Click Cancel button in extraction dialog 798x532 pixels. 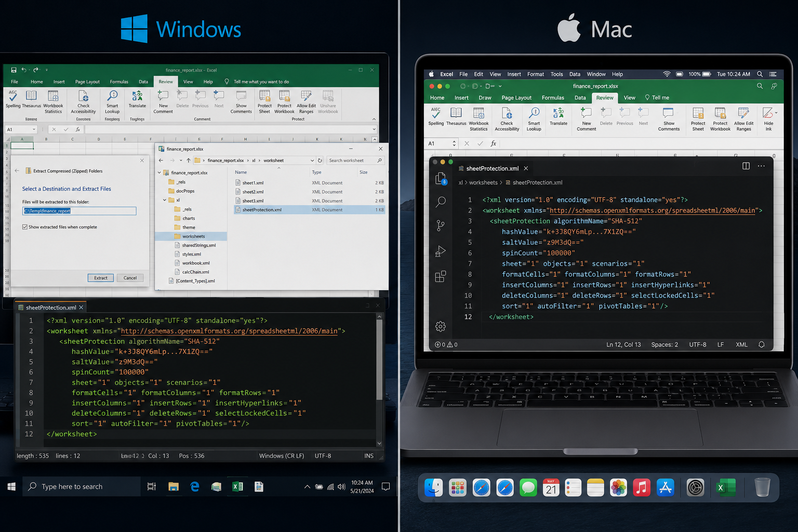tap(130, 278)
